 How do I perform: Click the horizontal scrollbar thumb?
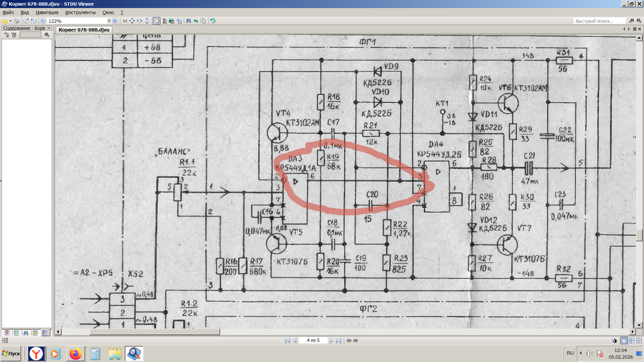[x=154, y=332]
